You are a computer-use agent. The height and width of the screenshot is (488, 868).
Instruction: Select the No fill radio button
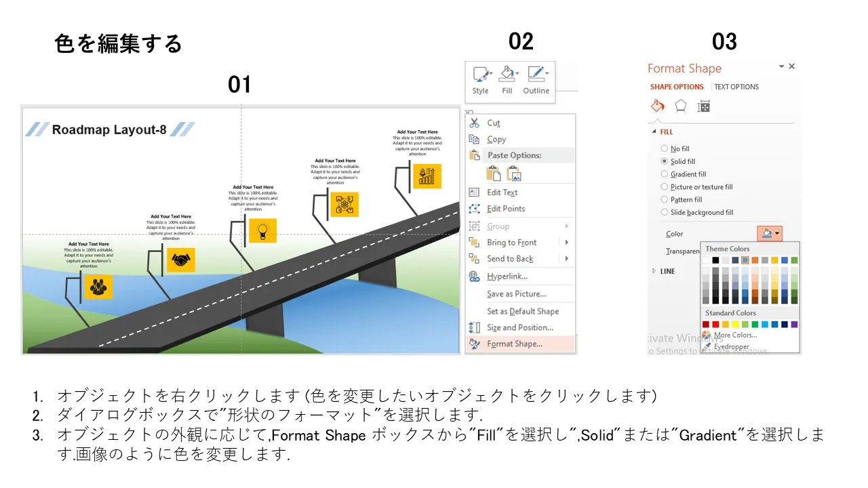(x=665, y=148)
